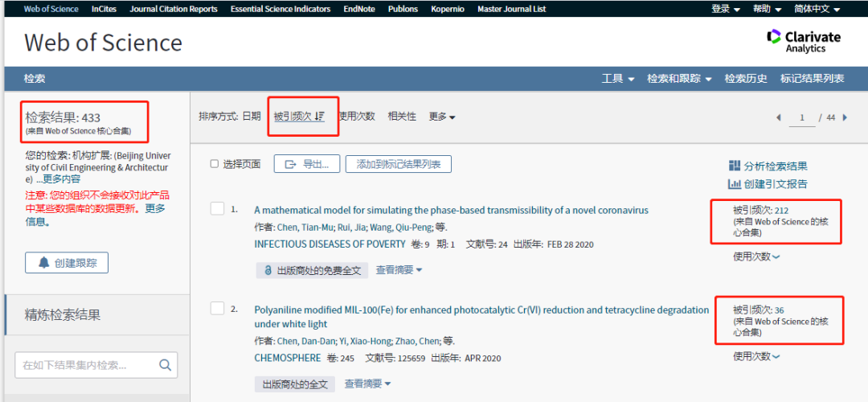Click the search magnifier icon in refine box
The image size is (868, 402).
pos(165,365)
